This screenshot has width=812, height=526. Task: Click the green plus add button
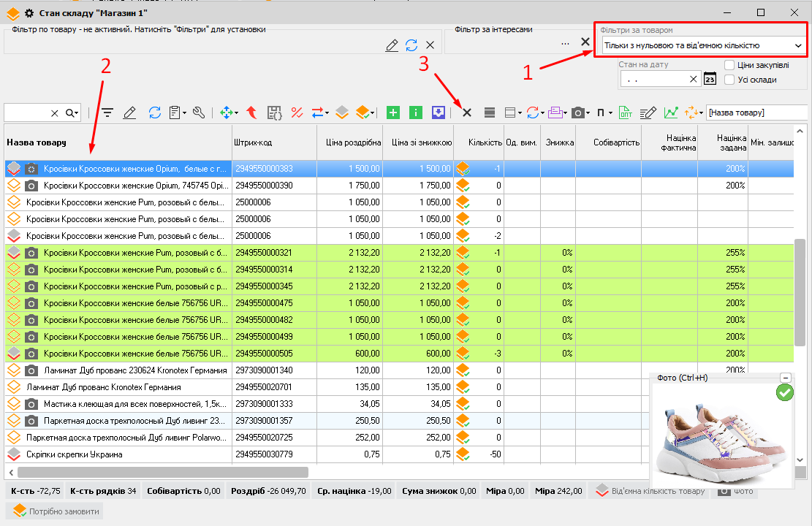point(393,113)
